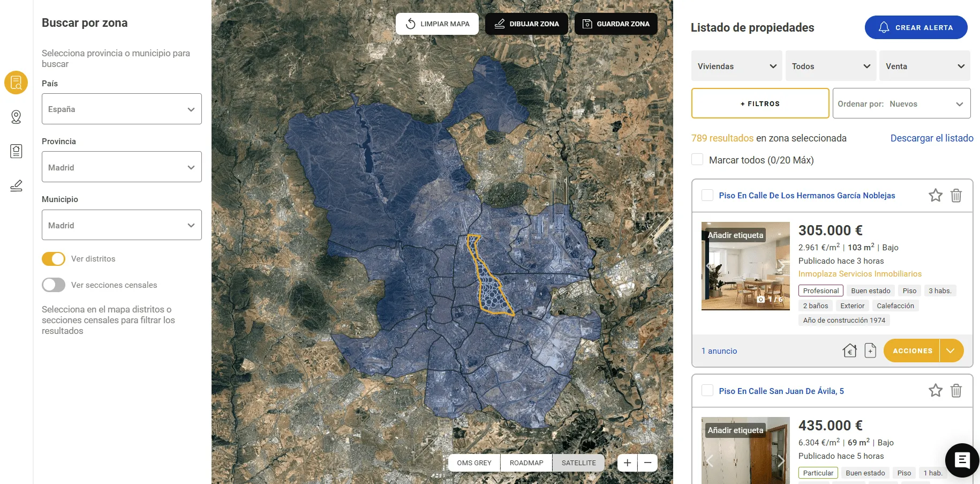Show next photo of San Juan listing
This screenshot has width=980, height=484.
(781, 460)
